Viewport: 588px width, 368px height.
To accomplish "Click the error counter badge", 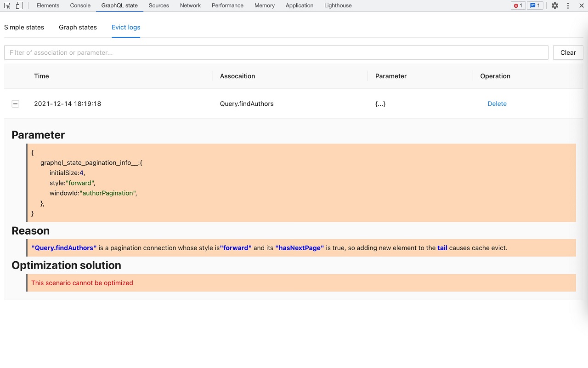I will tap(518, 5).
